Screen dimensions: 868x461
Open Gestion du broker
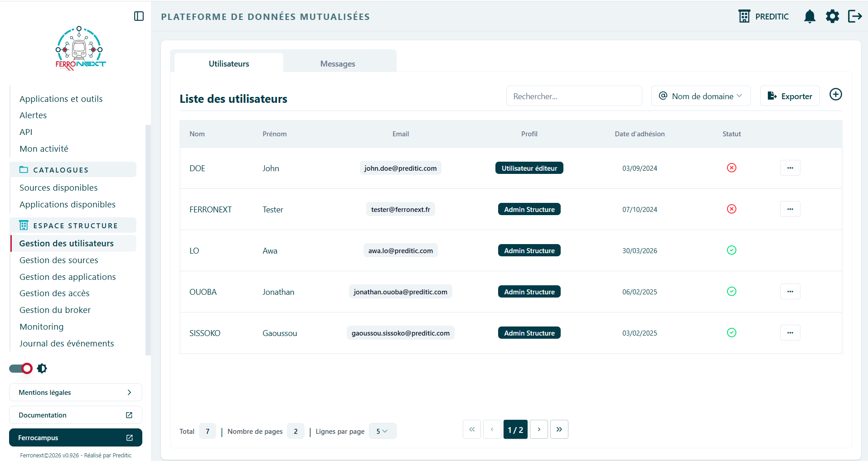[x=55, y=310]
